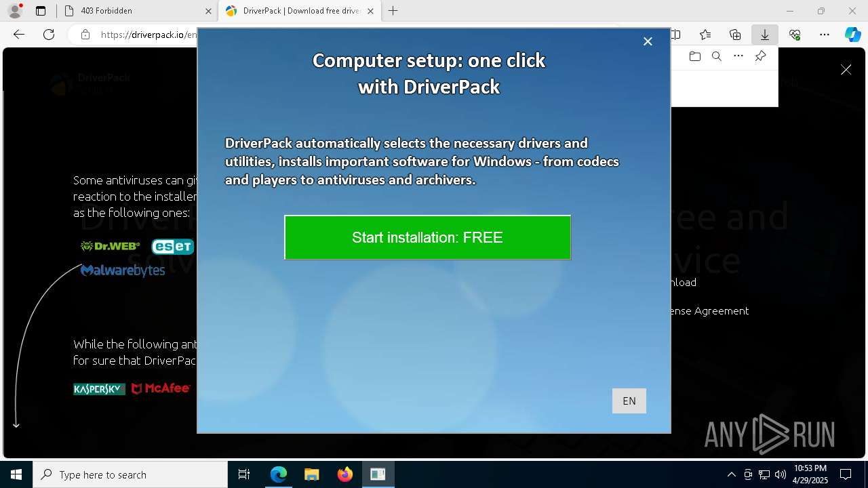
Task: Launch Firefox from taskbar
Action: (x=345, y=474)
